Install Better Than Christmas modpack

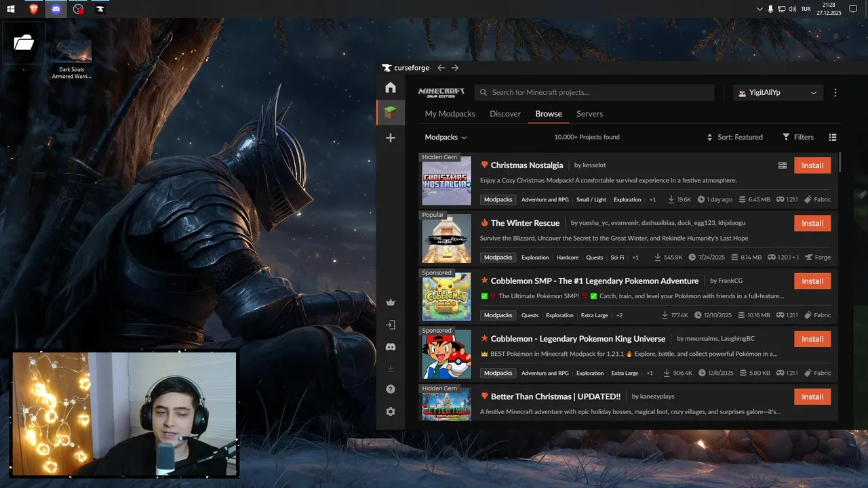pyautogui.click(x=812, y=396)
